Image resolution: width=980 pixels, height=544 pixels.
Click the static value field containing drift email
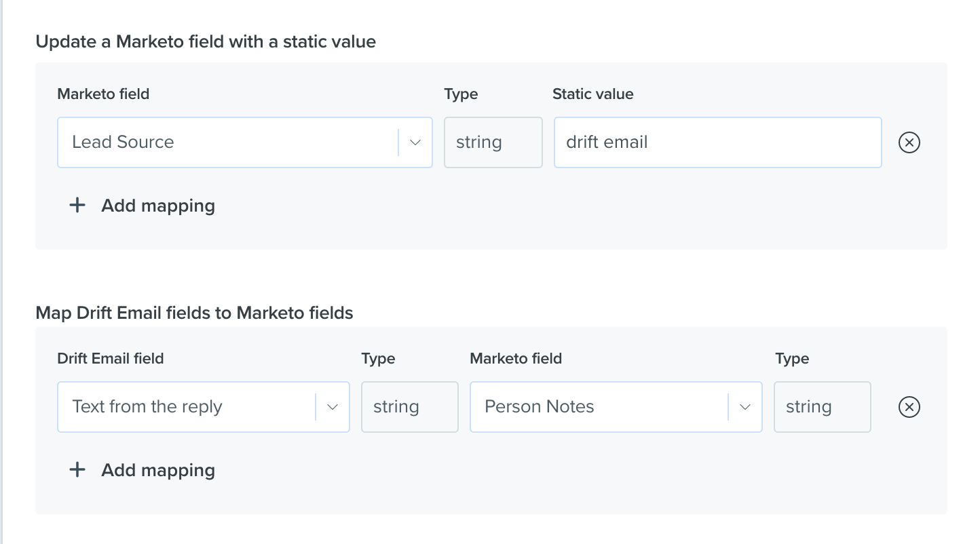pyautogui.click(x=718, y=142)
